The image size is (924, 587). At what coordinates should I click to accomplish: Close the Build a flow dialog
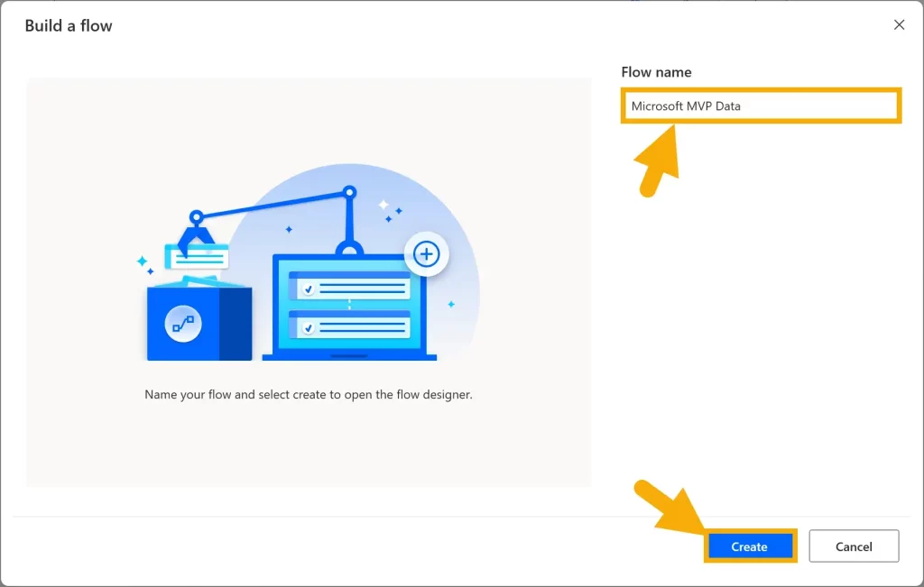tap(899, 25)
